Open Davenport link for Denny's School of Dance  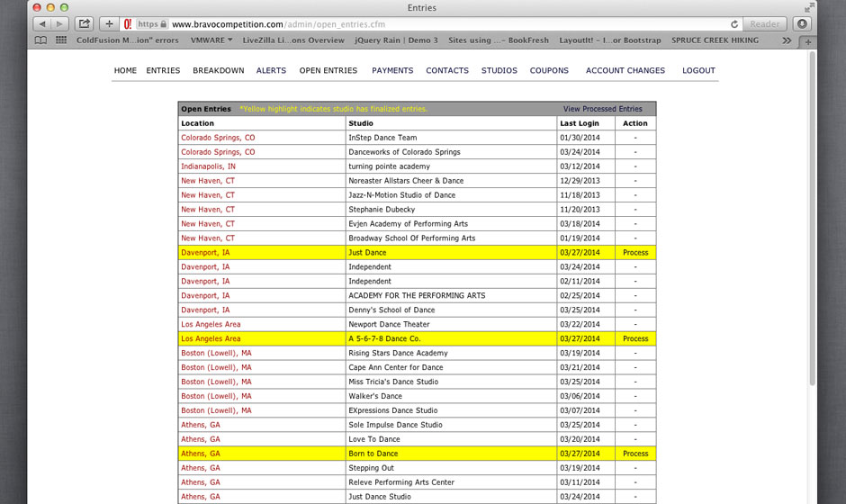(205, 310)
